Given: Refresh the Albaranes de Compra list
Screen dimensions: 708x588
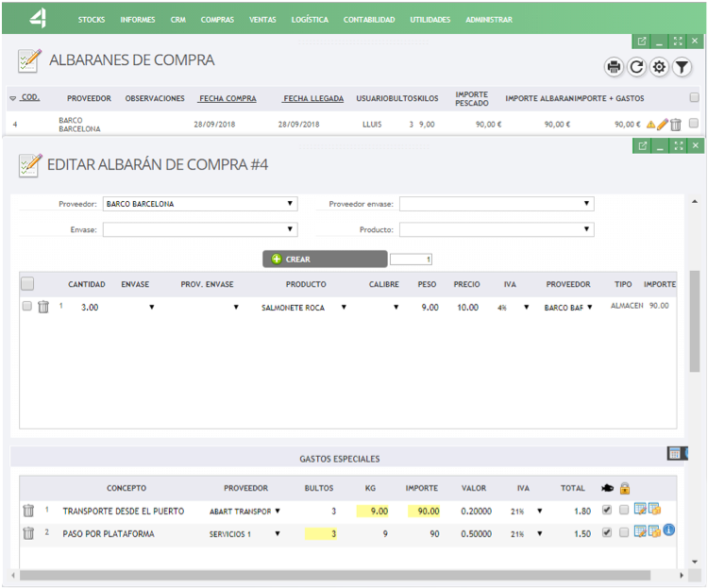Looking at the screenshot, I should 637,67.
